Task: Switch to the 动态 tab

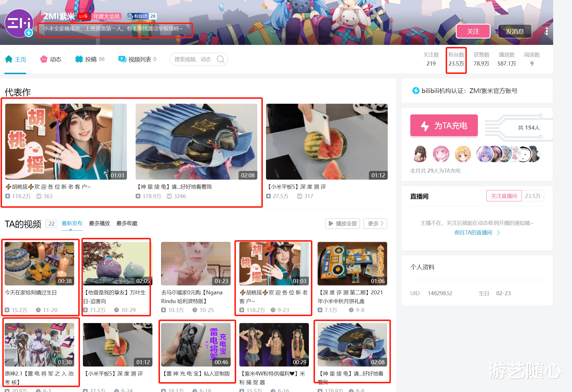Action: point(51,59)
